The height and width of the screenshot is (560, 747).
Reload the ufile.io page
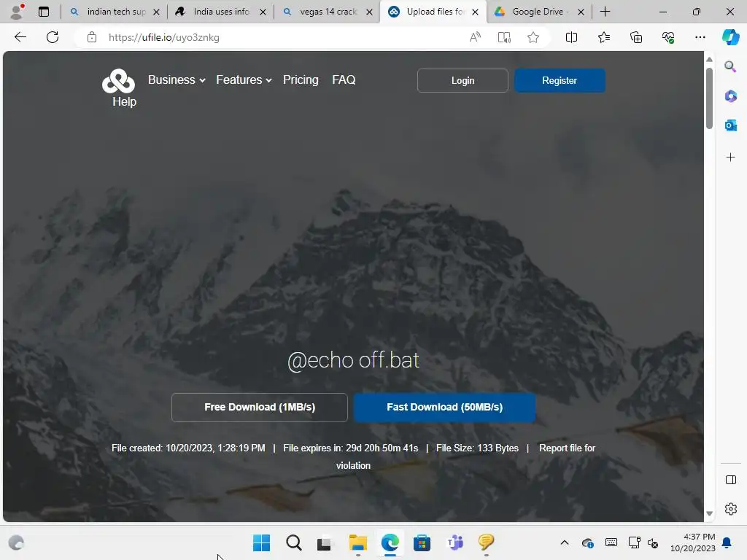tap(53, 37)
